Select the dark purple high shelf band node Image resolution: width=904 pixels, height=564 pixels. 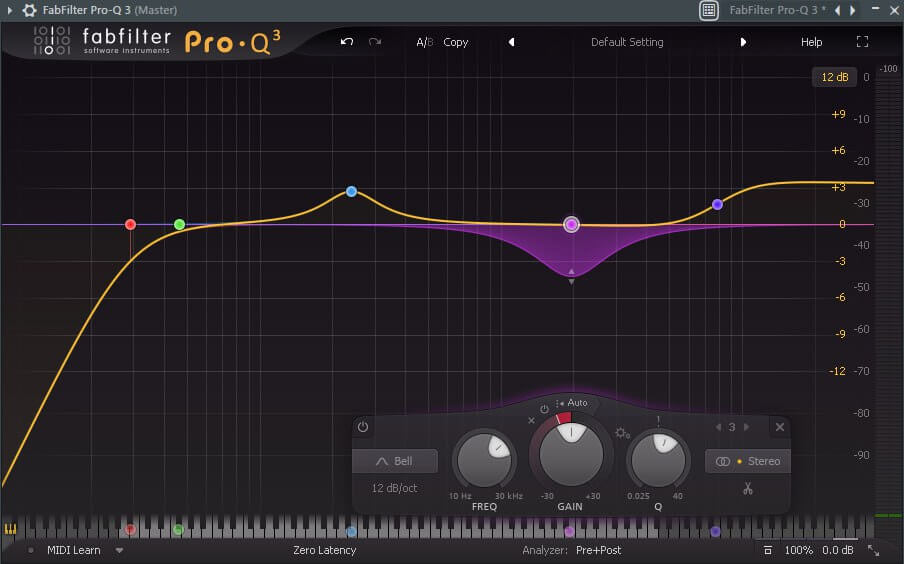717,204
